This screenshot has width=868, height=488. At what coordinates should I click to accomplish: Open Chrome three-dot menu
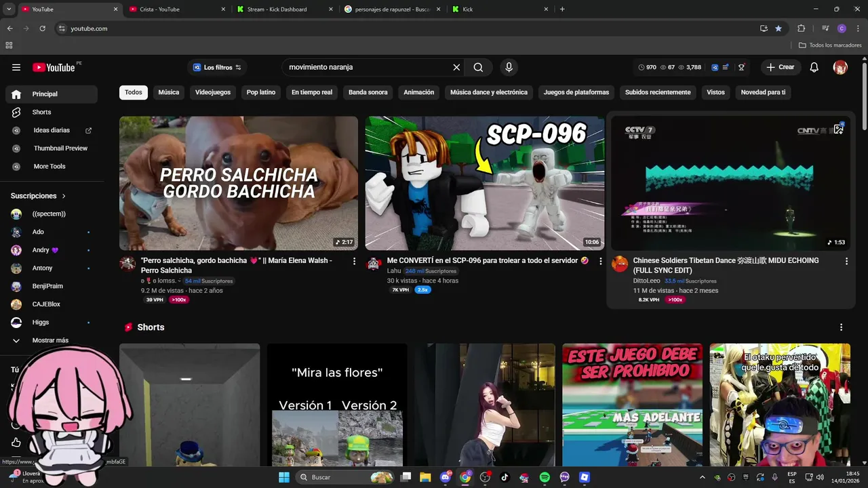point(858,28)
